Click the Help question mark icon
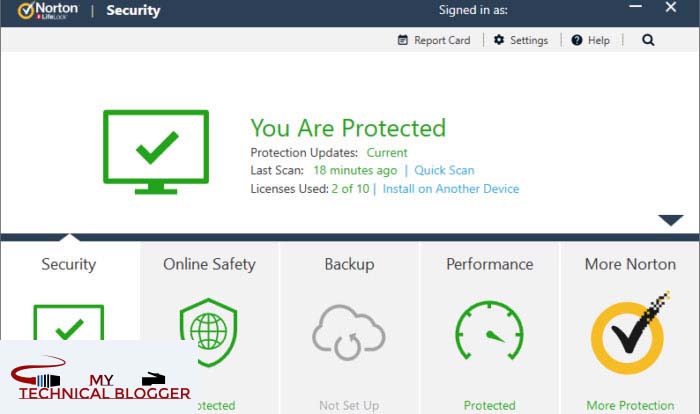700x414 pixels. (x=577, y=40)
